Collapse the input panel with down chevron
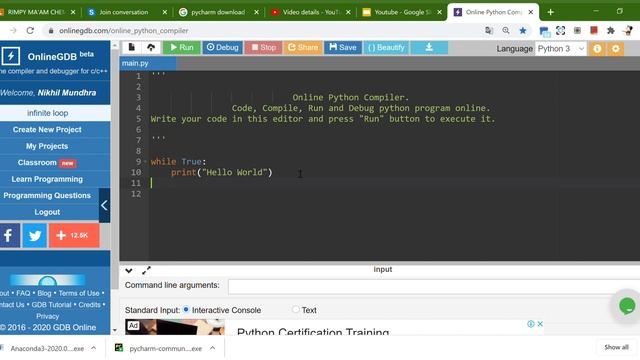640x360 pixels. click(129, 270)
